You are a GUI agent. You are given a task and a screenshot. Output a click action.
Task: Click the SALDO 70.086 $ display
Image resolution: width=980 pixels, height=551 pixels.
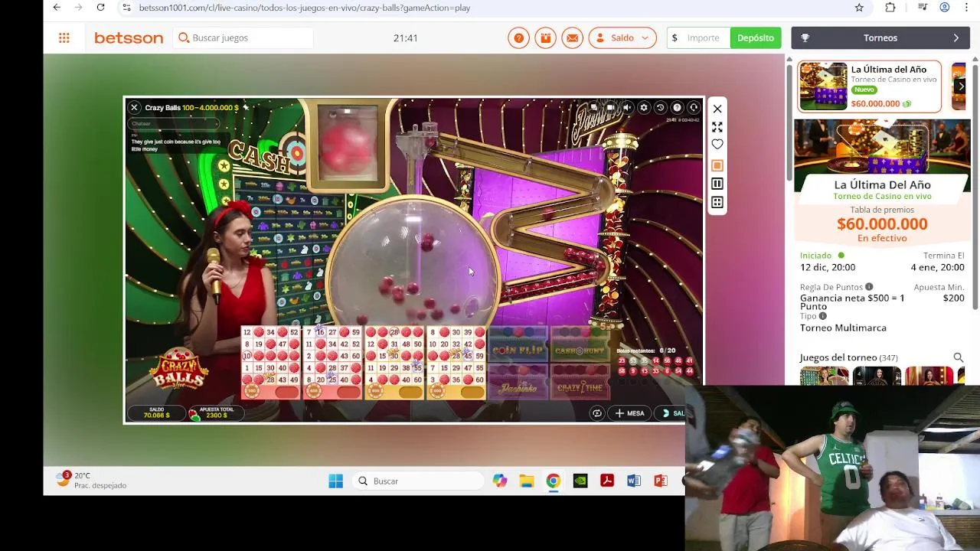(x=157, y=413)
